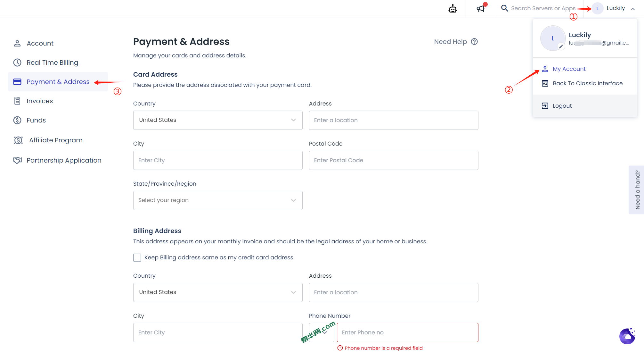Click the small L avatar in header

598,8
